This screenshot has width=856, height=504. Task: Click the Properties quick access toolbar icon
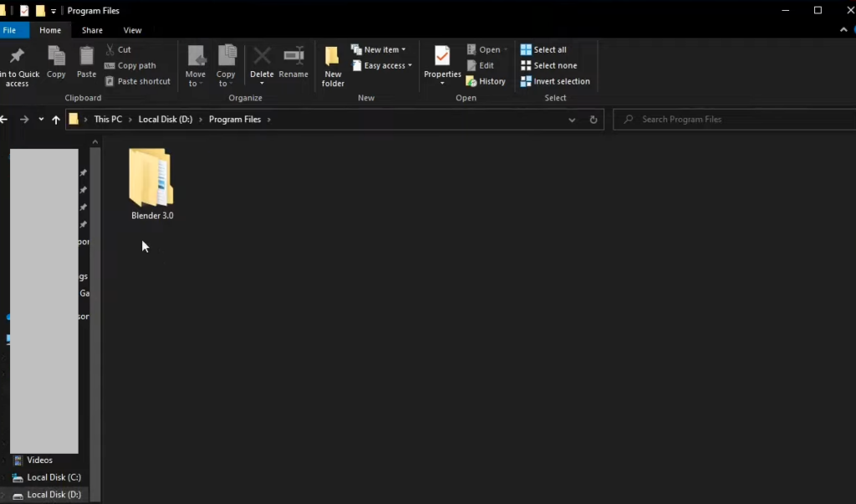coord(24,10)
